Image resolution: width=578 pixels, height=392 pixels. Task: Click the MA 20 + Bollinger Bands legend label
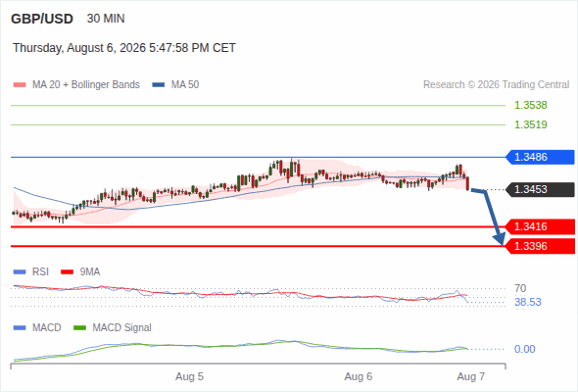pyautogui.click(x=86, y=85)
